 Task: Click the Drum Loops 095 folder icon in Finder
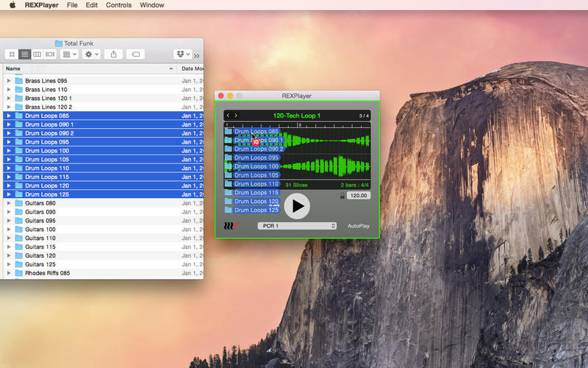coord(19,142)
